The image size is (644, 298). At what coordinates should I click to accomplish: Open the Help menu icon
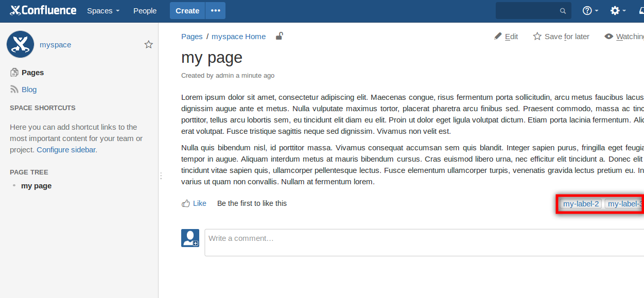(x=587, y=11)
